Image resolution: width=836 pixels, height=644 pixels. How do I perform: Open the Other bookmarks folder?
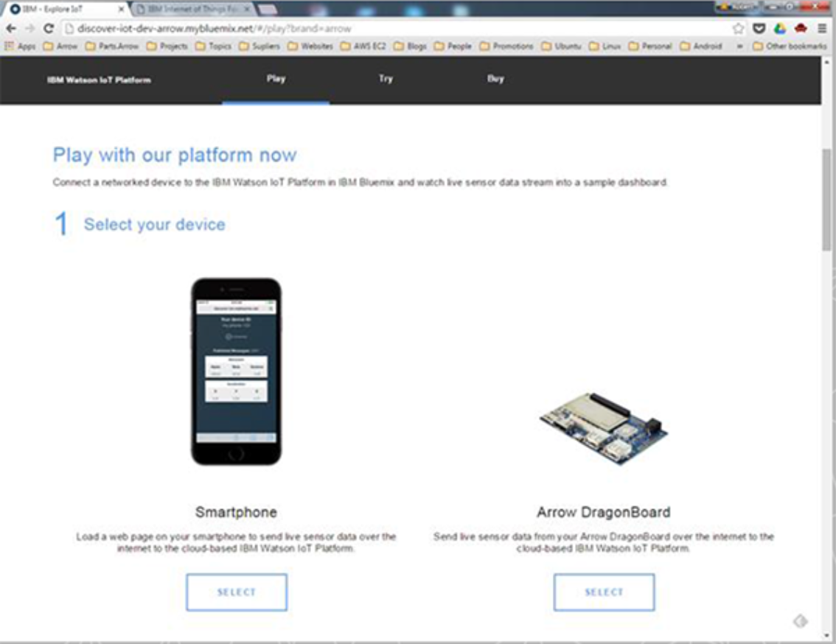791,46
